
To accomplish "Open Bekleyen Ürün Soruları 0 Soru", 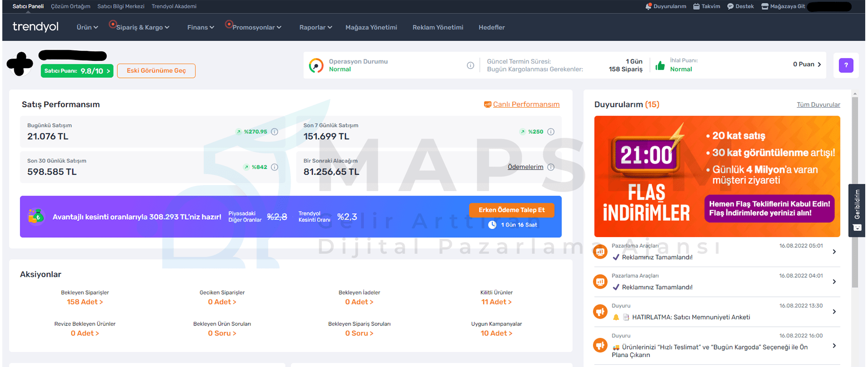I will coord(222,333).
